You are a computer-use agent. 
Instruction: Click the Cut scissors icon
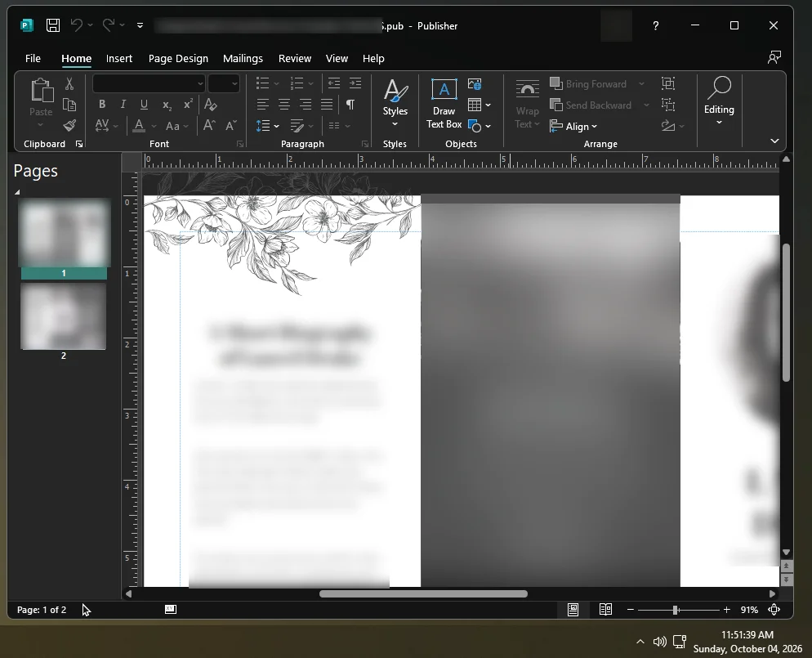coord(69,83)
